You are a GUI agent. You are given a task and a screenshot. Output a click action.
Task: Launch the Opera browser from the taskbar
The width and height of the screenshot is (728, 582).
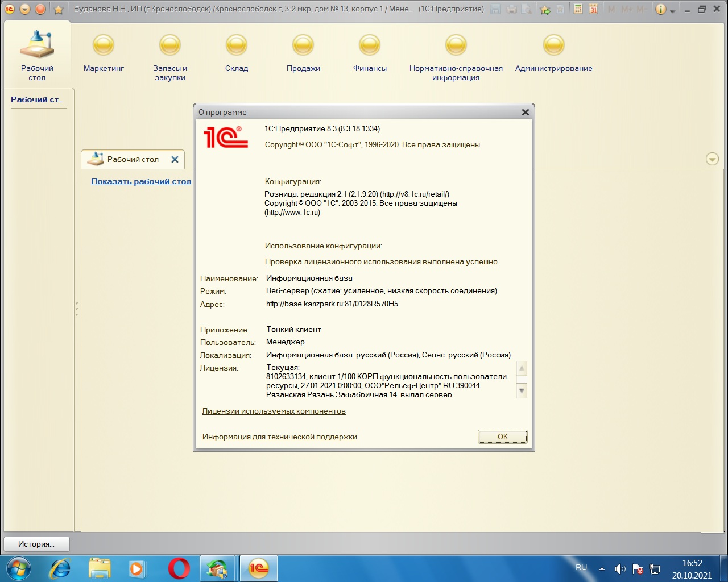tap(179, 568)
